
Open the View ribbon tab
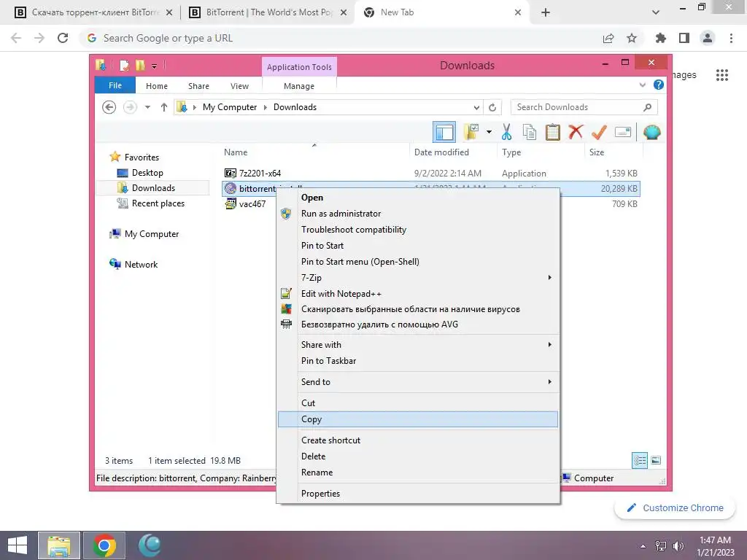tap(239, 86)
